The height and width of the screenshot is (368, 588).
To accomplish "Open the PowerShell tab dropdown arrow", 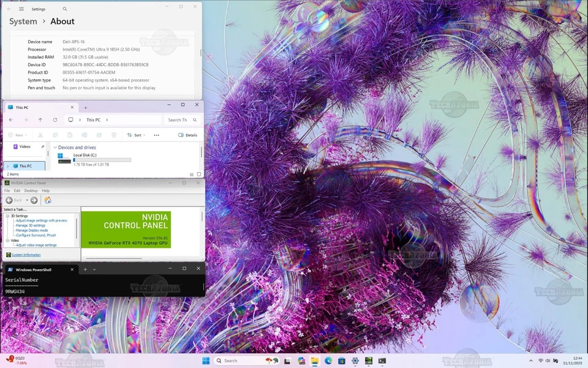I will (x=94, y=269).
